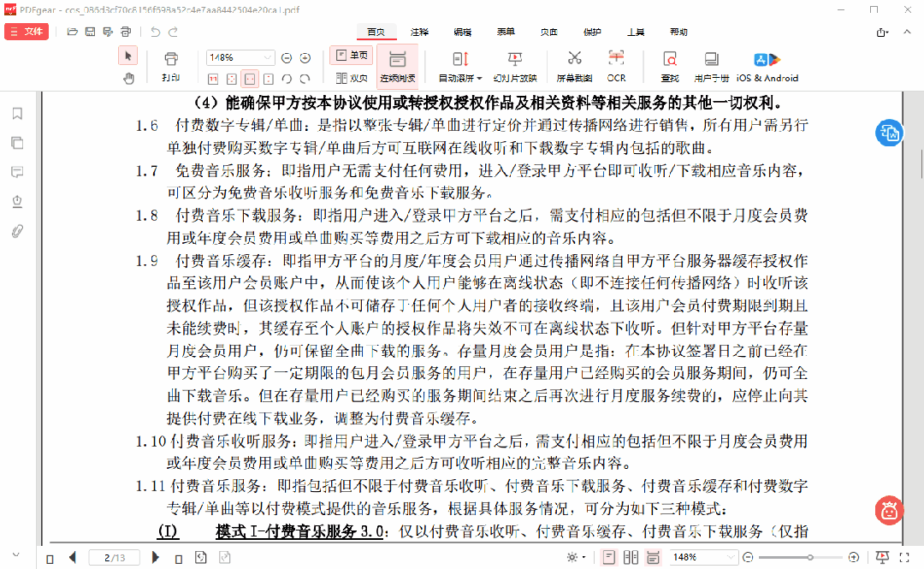This screenshot has width=924, height=569.
Task: Click the fit height icon
Action: click(x=268, y=79)
